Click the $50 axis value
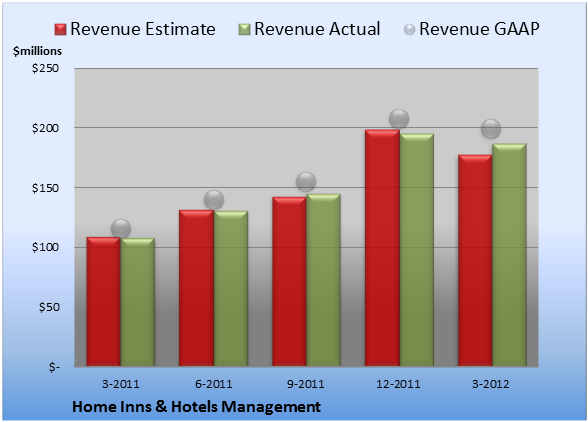The image size is (588, 422). pyautogui.click(x=49, y=307)
